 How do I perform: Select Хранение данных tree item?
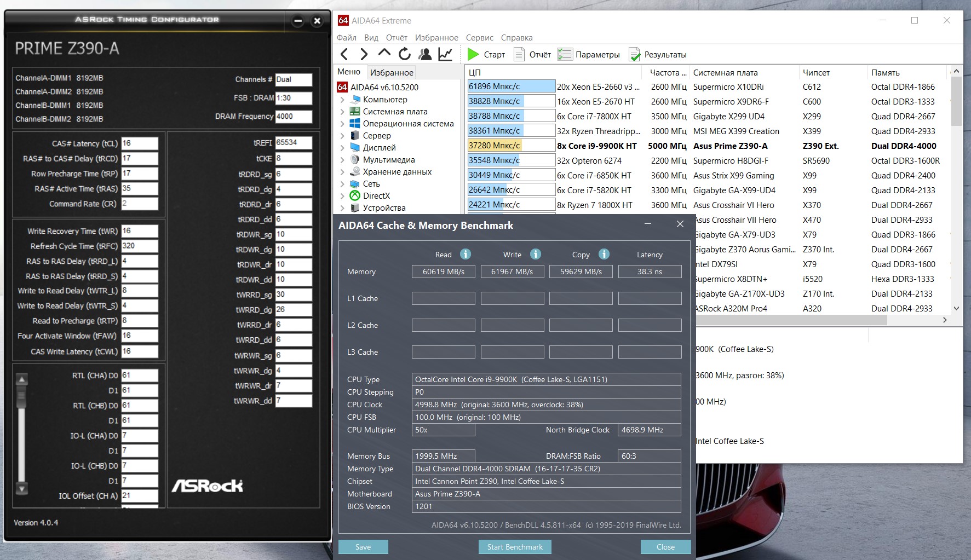pos(397,171)
